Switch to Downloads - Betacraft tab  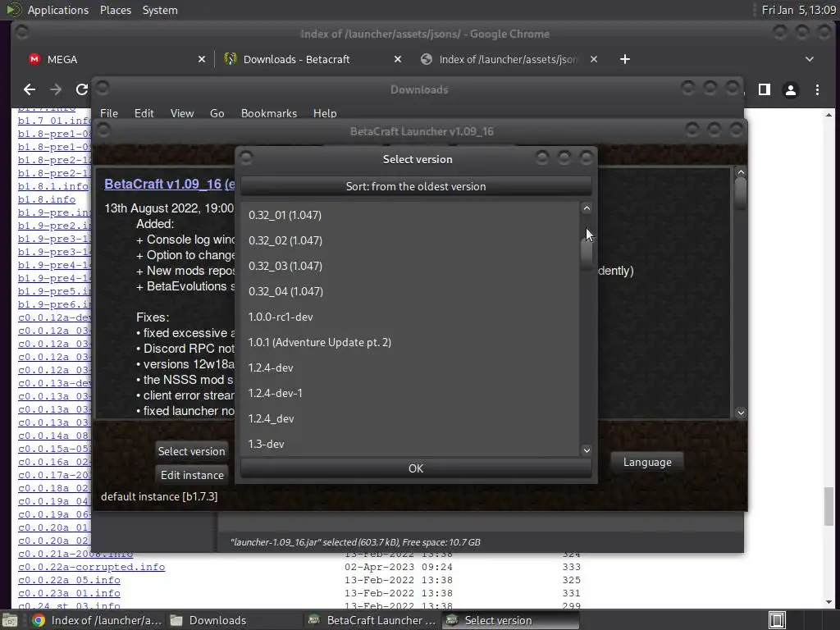coord(313,59)
